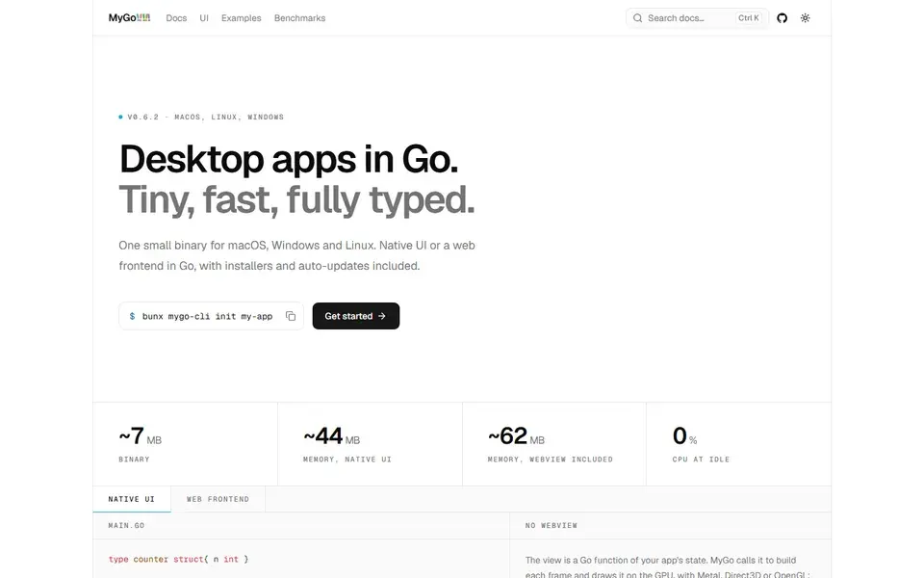The height and width of the screenshot is (578, 924).
Task: Click the NO WEBVIEW panel heading
Action: 551,525
